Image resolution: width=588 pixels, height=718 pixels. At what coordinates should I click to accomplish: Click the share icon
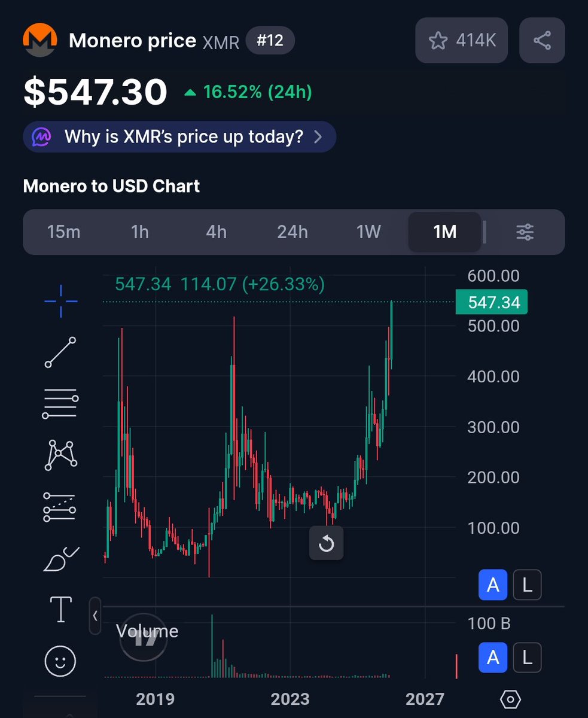542,40
